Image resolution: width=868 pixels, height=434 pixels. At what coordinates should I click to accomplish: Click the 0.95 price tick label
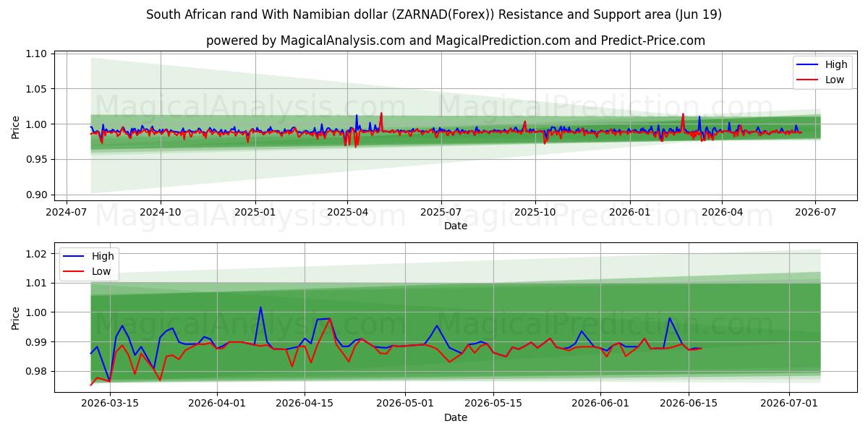coord(36,159)
